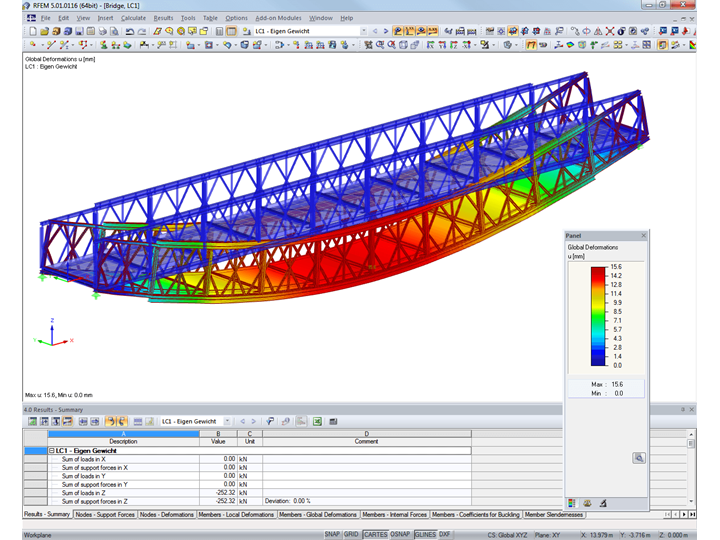Screen dimensions: 720x540
Task: Click the zoom window magnifier icon
Action: (x=380, y=45)
